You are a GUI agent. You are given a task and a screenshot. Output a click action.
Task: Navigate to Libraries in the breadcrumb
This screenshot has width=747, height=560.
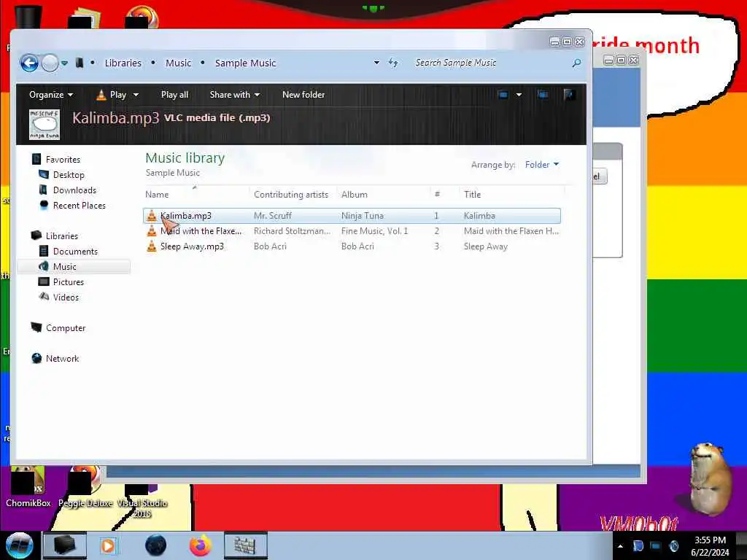123,63
